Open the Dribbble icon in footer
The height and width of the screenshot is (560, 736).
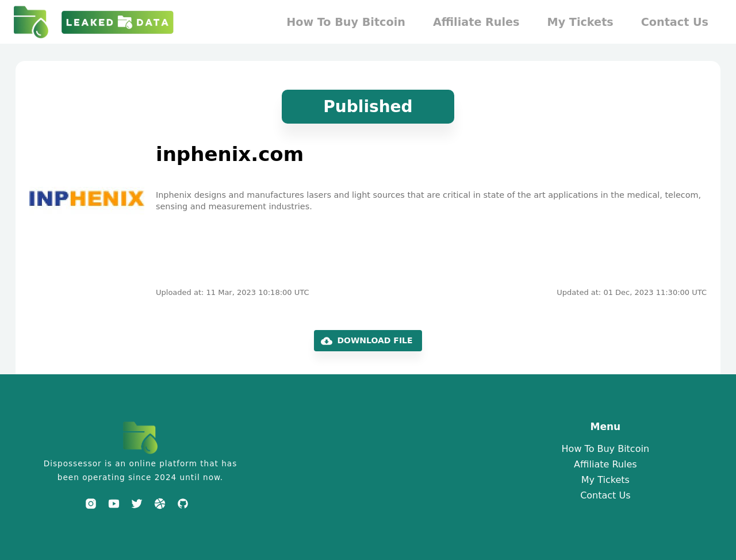tap(160, 504)
